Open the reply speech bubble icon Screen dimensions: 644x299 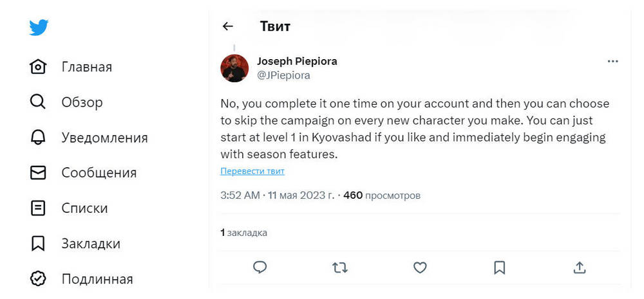click(x=260, y=267)
